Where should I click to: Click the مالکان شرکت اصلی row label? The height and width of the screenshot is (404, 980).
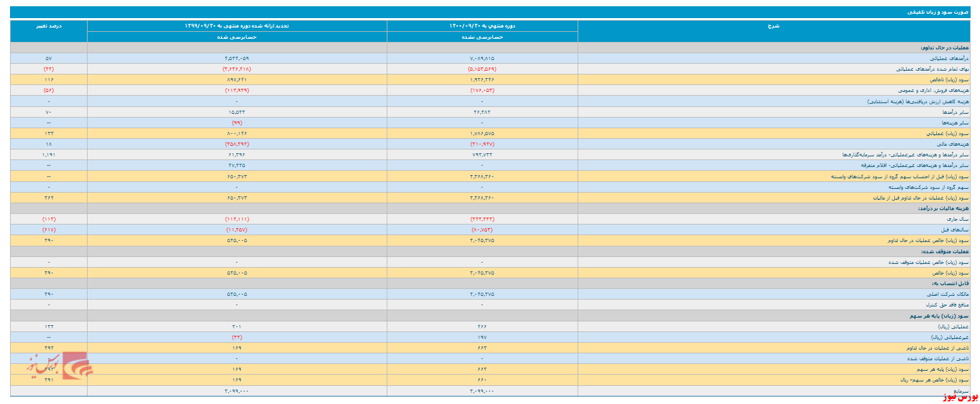tap(949, 294)
